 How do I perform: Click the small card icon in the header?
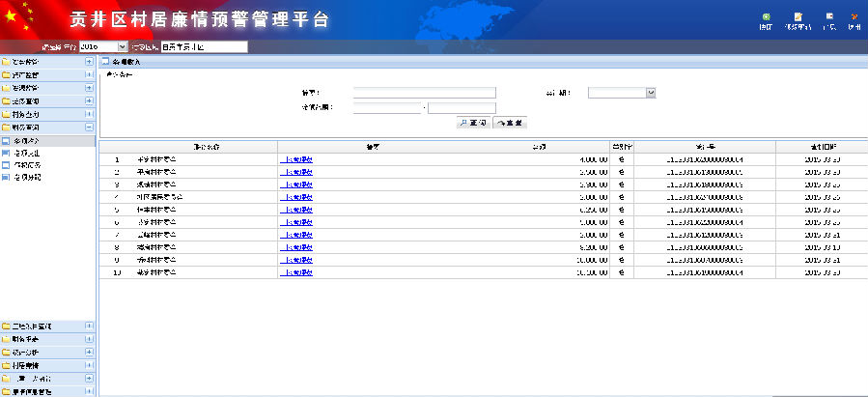[829, 16]
